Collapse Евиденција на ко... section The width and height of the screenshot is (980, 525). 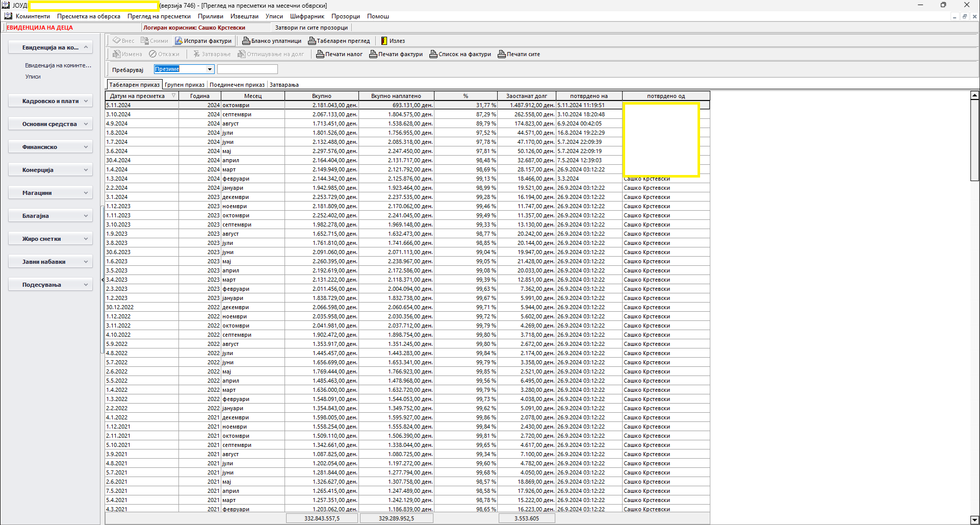tap(86, 47)
